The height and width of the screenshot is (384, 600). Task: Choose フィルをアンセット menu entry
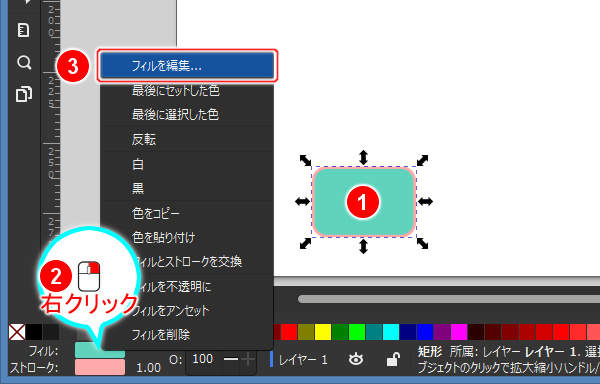tap(187, 311)
